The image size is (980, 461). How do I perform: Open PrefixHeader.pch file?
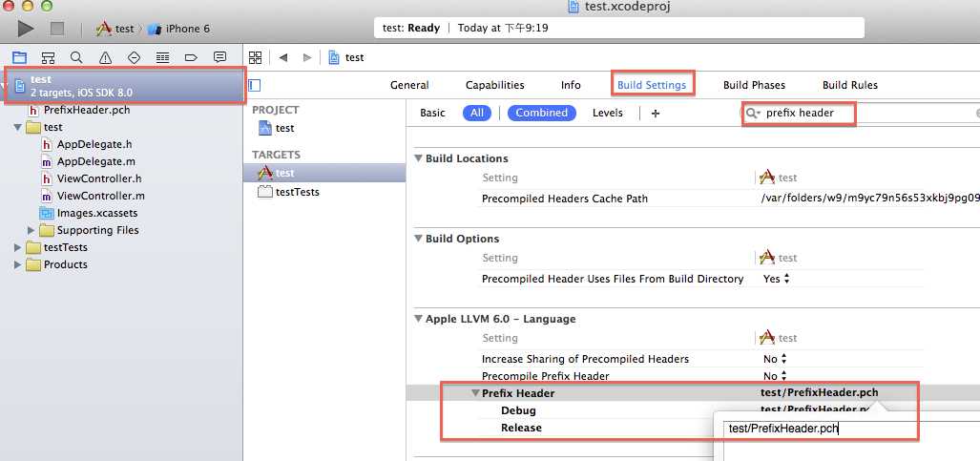pyautogui.click(x=87, y=110)
